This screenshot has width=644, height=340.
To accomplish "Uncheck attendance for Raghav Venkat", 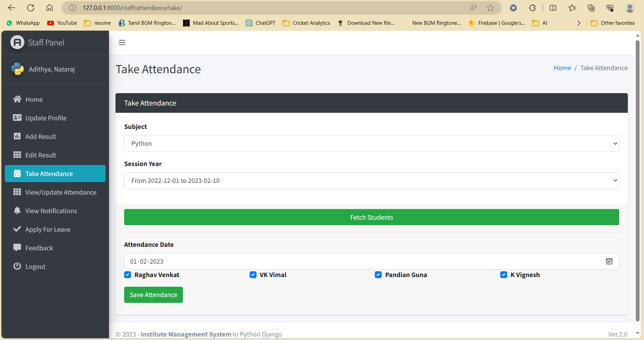I will click(x=128, y=275).
